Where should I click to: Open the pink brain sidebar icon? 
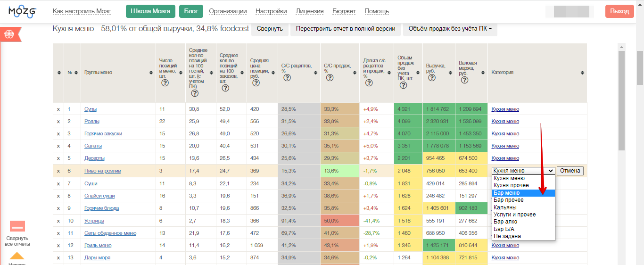[x=9, y=34]
